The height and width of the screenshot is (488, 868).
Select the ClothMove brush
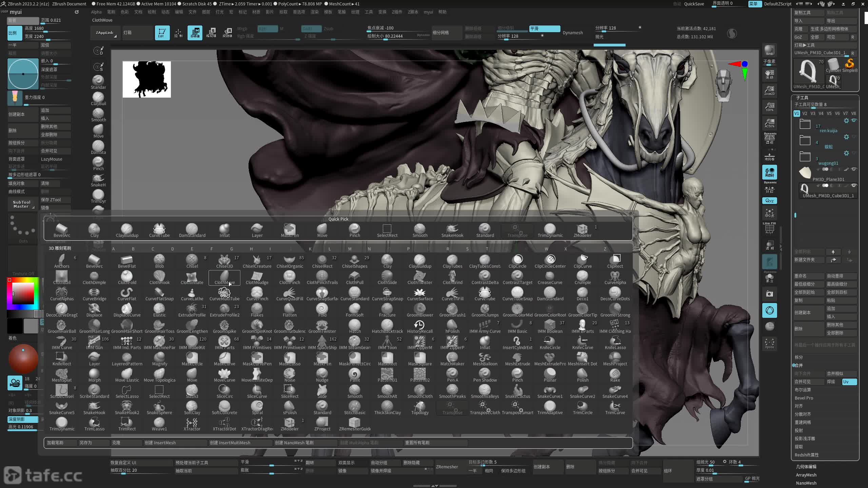click(224, 278)
